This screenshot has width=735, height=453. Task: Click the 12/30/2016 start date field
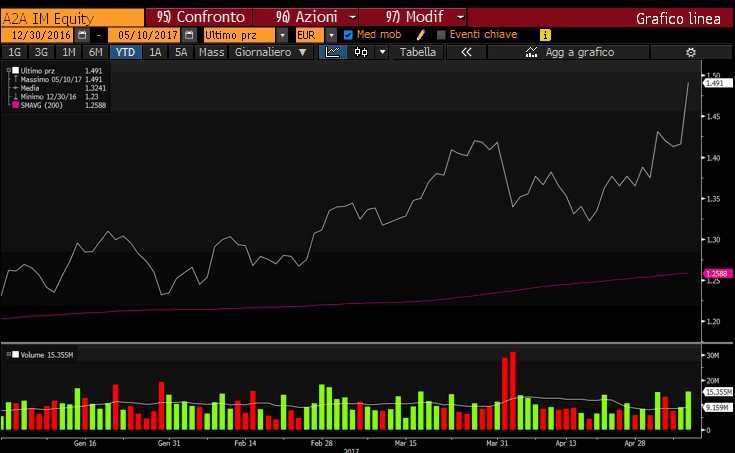pos(38,35)
